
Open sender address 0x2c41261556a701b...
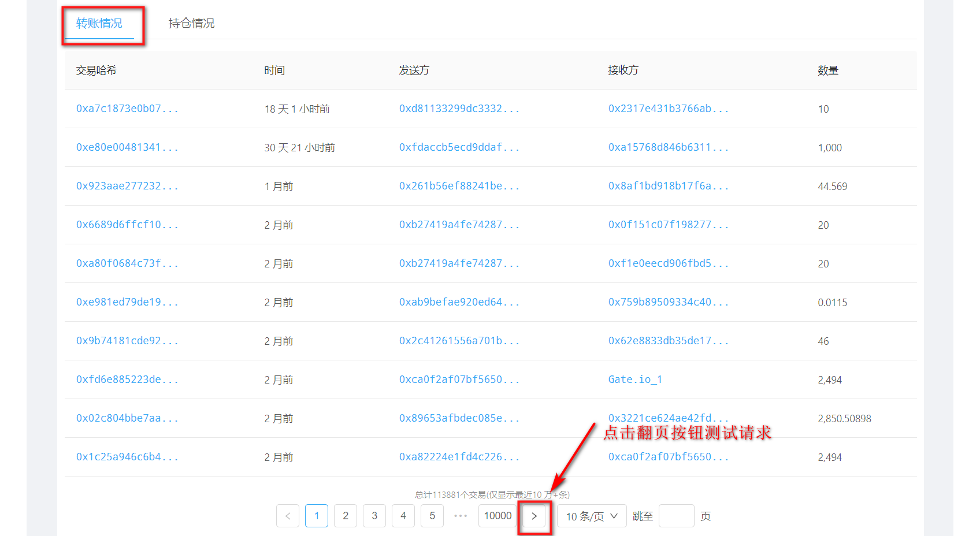[459, 341]
